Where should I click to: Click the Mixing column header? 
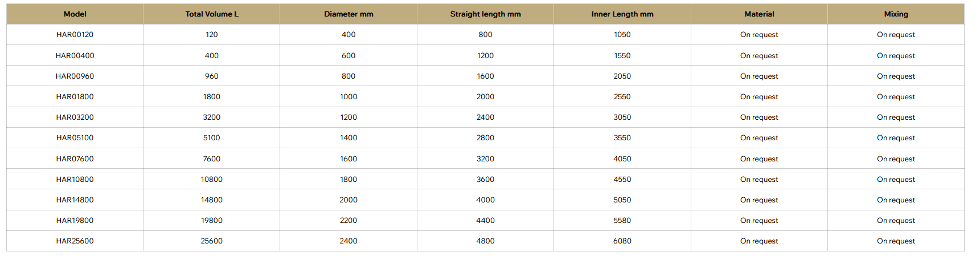896,14
